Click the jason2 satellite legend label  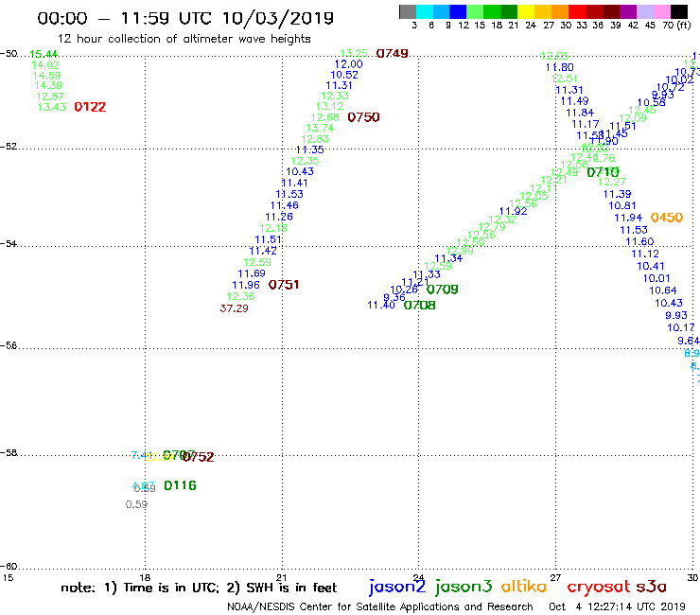pyautogui.click(x=397, y=587)
